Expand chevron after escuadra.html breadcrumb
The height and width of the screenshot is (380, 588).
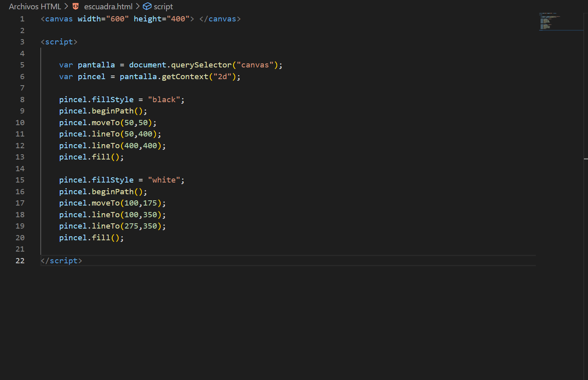tap(138, 6)
